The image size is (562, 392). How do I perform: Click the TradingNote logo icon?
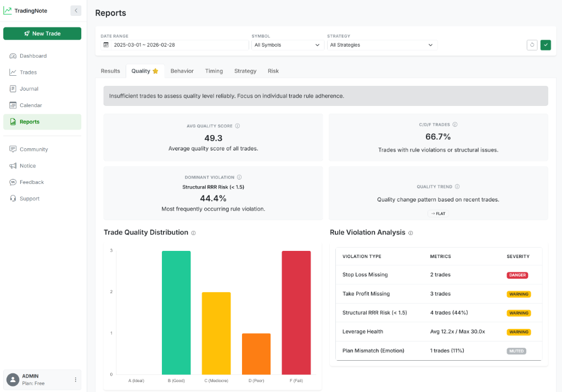tap(8, 11)
